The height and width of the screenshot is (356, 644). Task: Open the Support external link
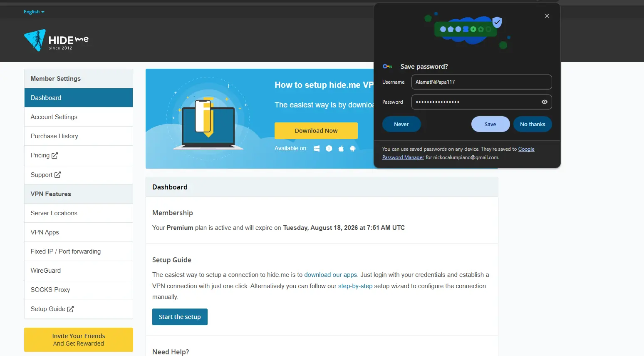(79, 175)
